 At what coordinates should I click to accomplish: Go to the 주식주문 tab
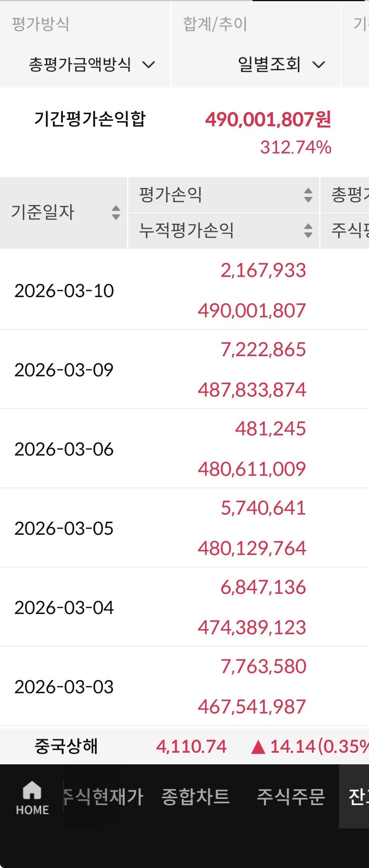coord(291,797)
